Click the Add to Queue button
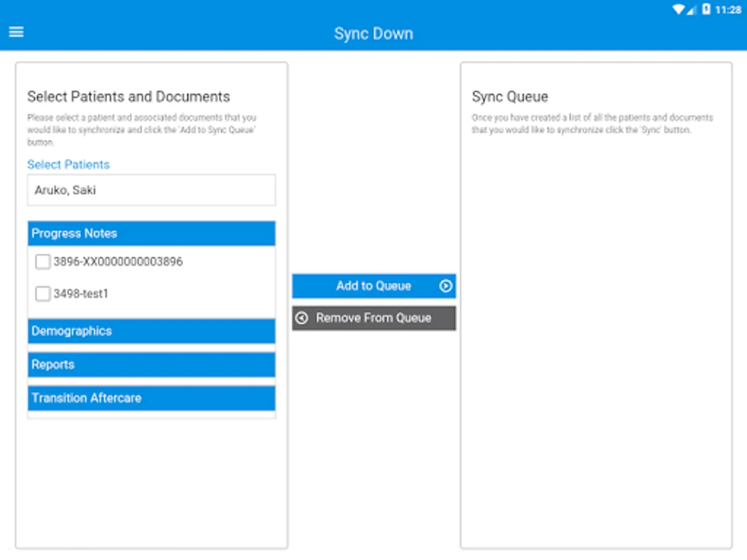Viewport: 747px width, 560px height. (x=374, y=286)
